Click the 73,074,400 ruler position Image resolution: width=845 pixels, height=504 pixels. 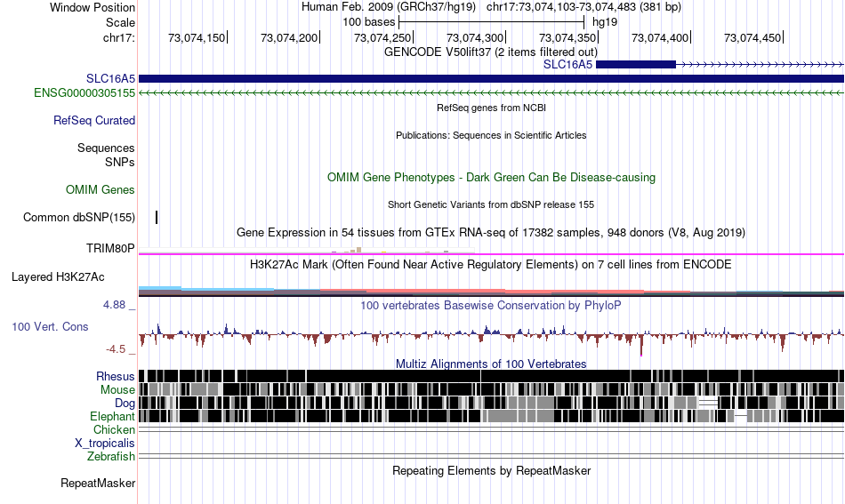(x=660, y=37)
